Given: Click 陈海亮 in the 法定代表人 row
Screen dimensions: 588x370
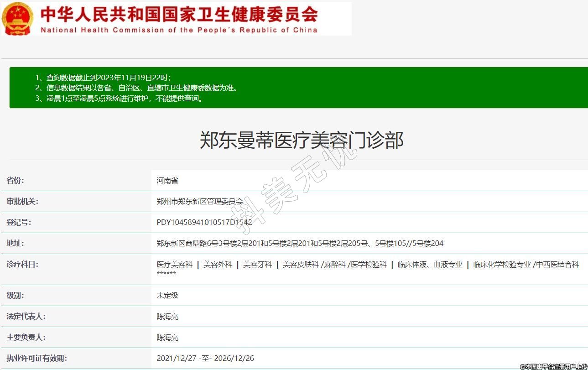Looking at the screenshot, I should click(x=167, y=317).
